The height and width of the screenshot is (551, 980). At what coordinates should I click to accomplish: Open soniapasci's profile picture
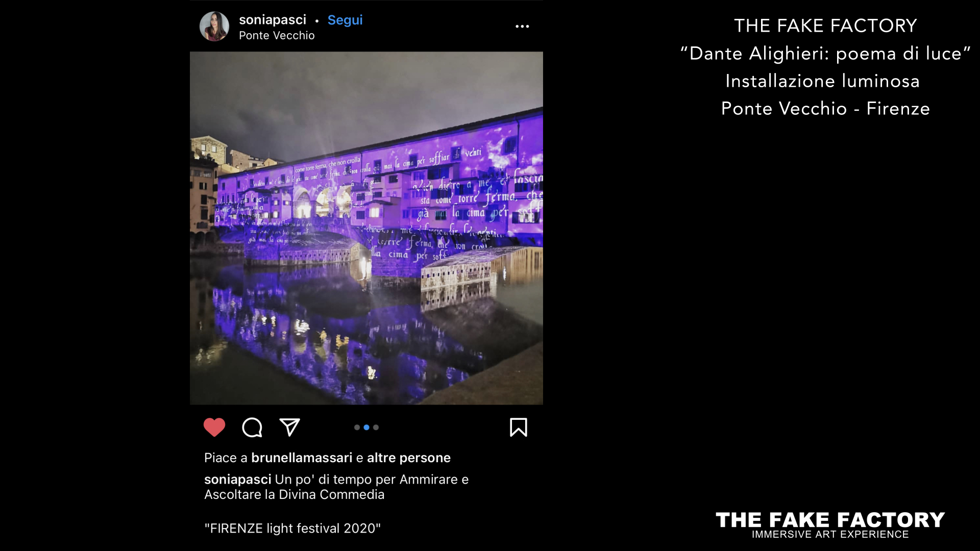click(x=214, y=27)
